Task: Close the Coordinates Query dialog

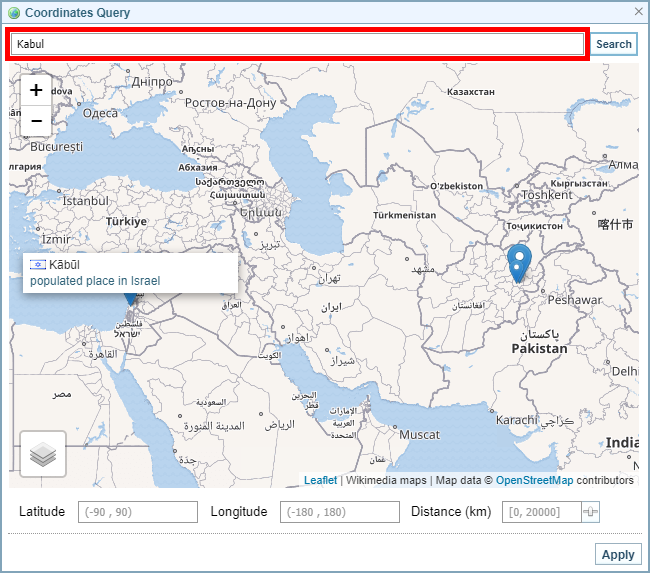Action: tap(639, 12)
